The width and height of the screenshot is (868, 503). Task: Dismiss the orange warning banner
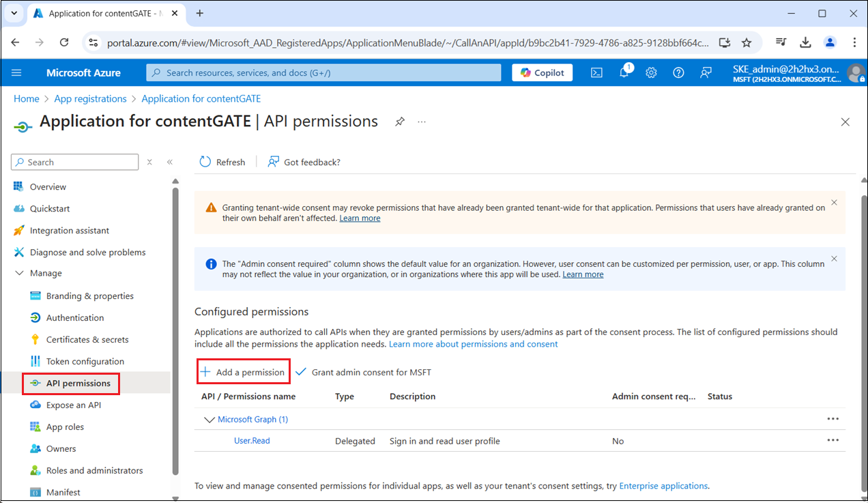click(x=834, y=203)
